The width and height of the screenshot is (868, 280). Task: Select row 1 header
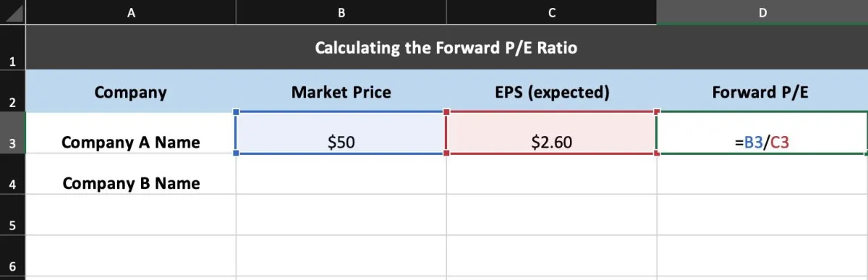[x=12, y=48]
